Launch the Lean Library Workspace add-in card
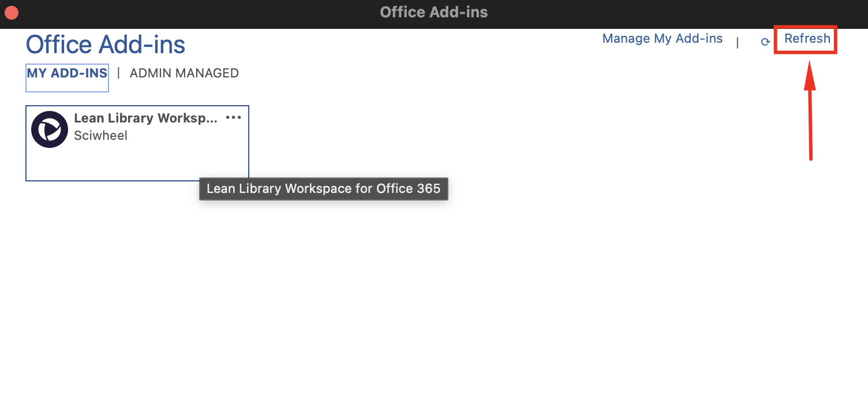 137,143
